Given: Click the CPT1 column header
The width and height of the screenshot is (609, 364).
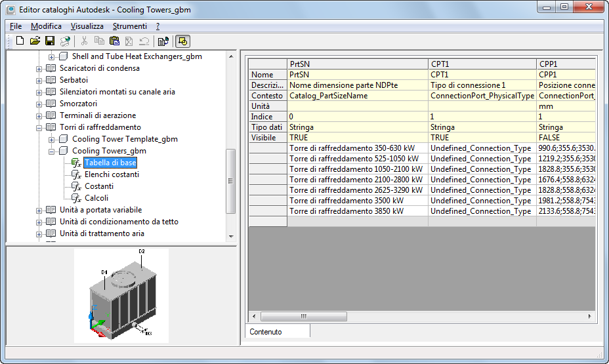Looking at the screenshot, I should tap(482, 64).
